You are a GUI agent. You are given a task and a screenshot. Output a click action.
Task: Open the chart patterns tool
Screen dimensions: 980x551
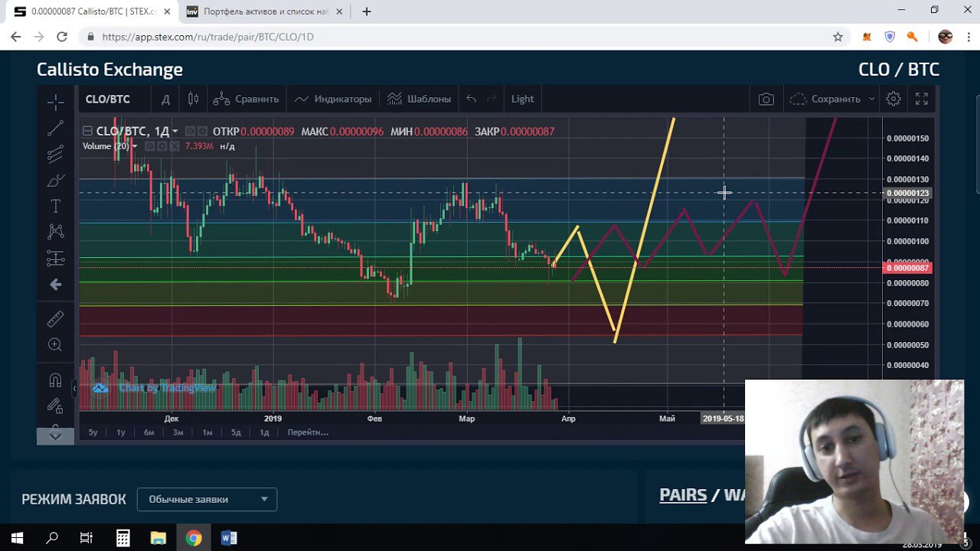click(55, 231)
